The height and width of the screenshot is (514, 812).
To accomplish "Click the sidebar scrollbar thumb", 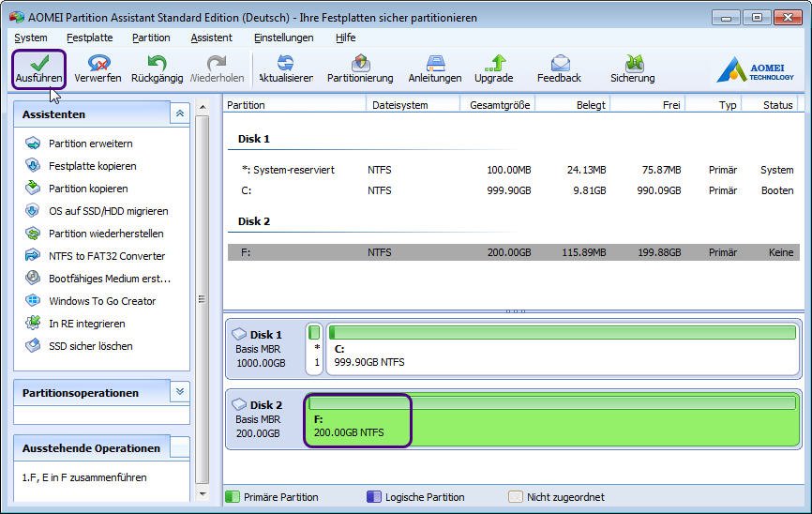I will pyautogui.click(x=203, y=299).
